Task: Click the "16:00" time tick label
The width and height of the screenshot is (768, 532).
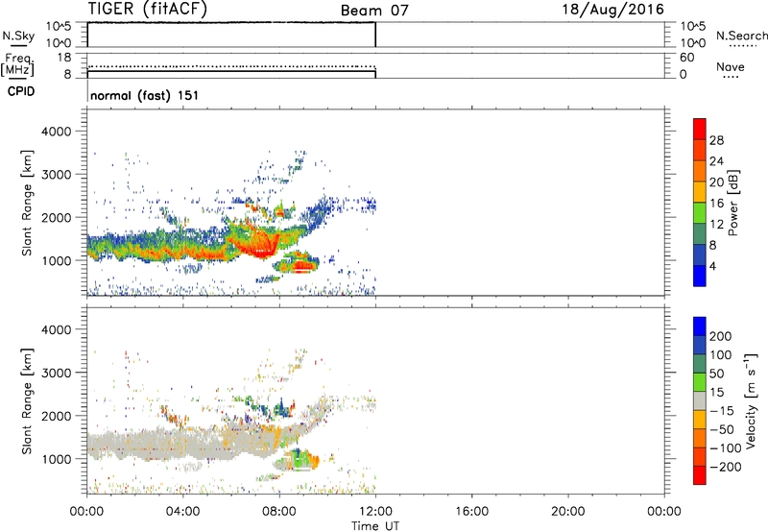Action: pos(471,512)
